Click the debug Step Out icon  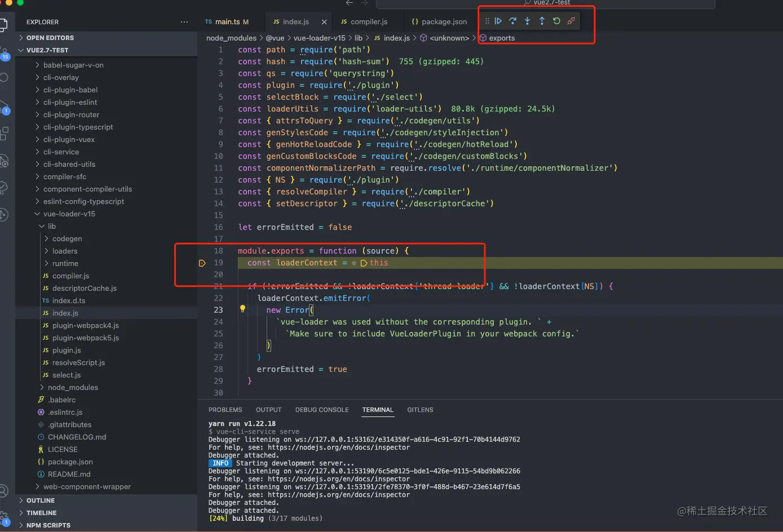tap(542, 21)
